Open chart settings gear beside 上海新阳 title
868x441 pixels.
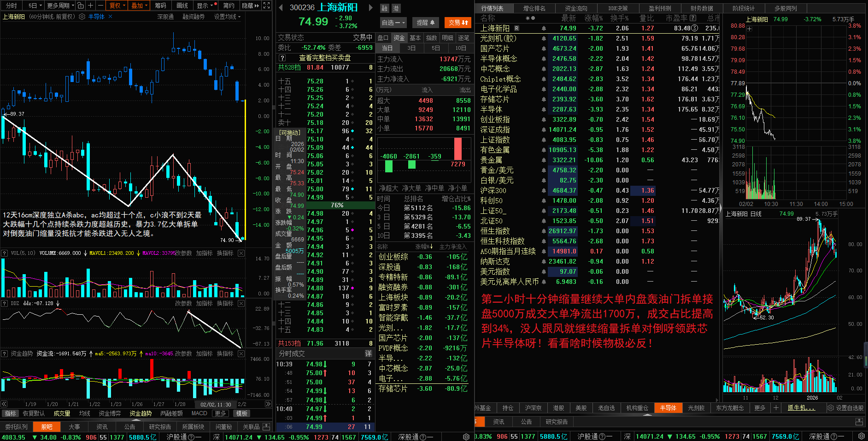pos(82,17)
